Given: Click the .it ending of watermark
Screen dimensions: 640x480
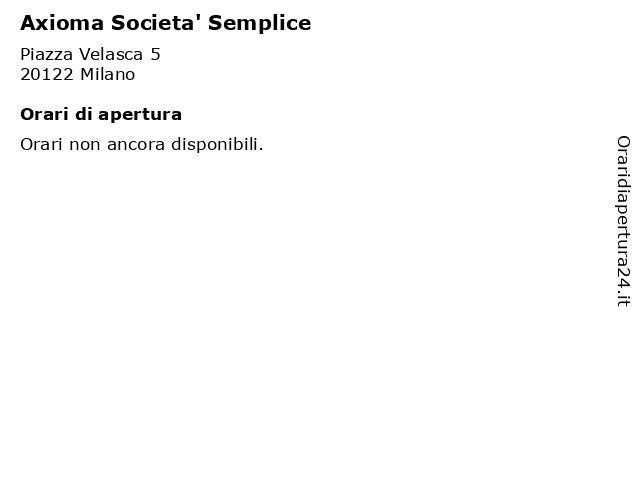Looking at the screenshot, I should click(x=623, y=298).
